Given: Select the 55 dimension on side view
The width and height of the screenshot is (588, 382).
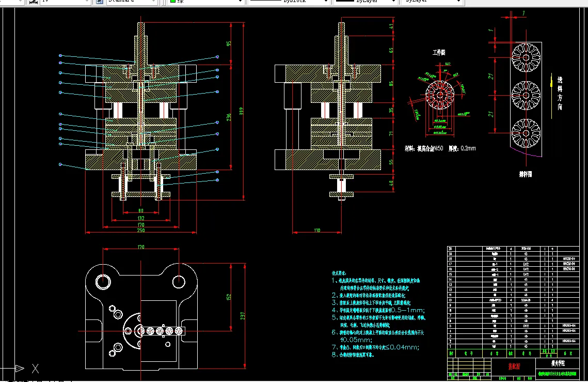Looking at the screenshot, I should (391, 162).
